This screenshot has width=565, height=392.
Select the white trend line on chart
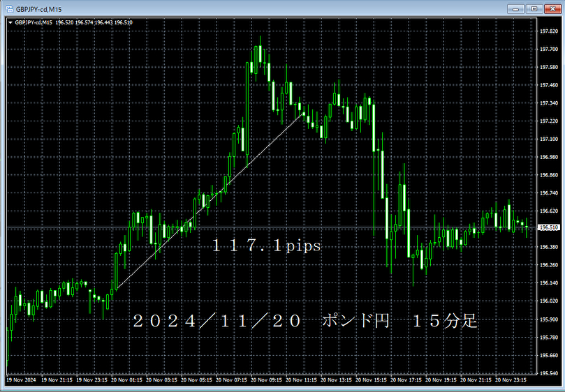211,201
